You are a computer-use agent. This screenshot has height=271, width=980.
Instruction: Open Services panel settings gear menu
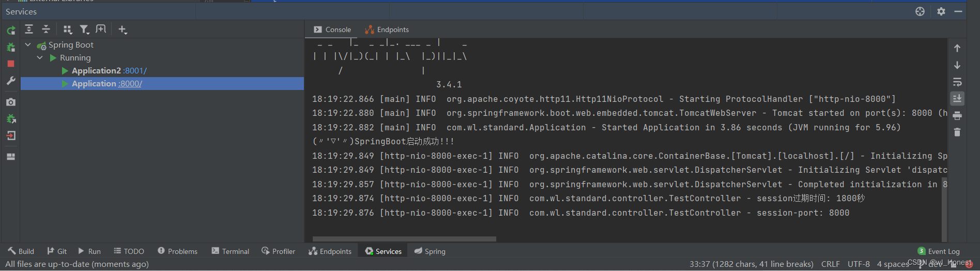[x=941, y=11]
